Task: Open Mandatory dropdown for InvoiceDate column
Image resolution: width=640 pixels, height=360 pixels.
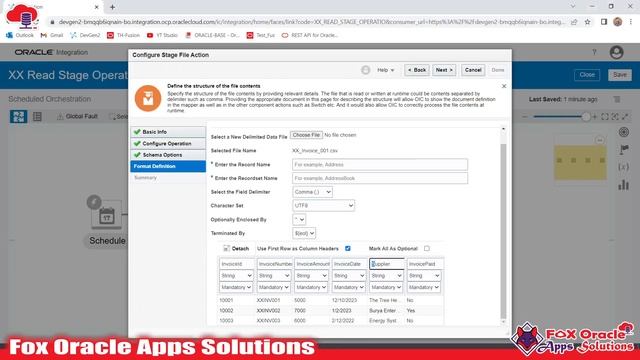Action: [349, 287]
